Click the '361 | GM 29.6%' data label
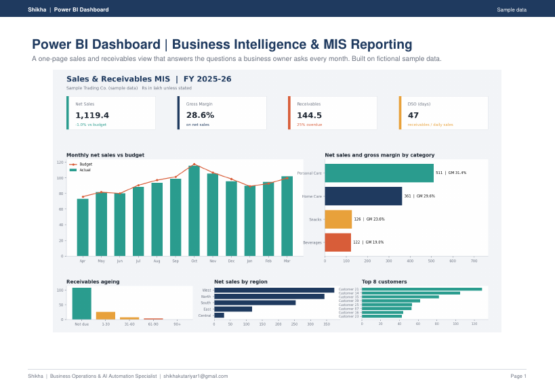 (x=419, y=196)
